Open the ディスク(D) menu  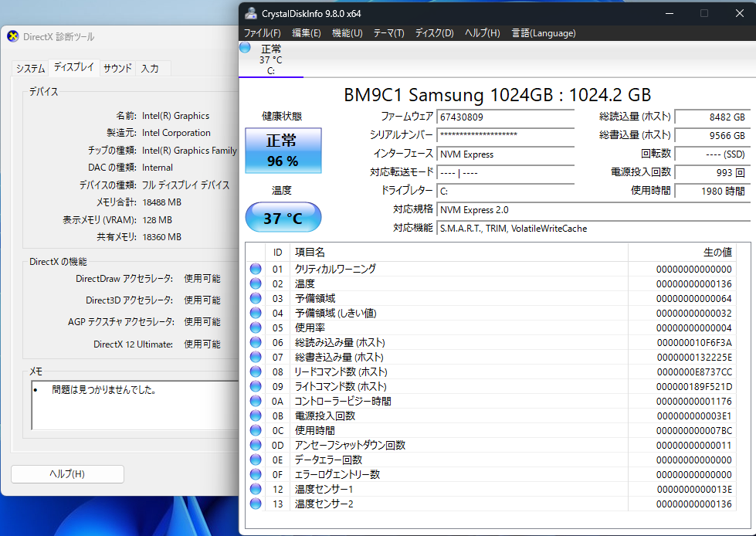tap(435, 33)
